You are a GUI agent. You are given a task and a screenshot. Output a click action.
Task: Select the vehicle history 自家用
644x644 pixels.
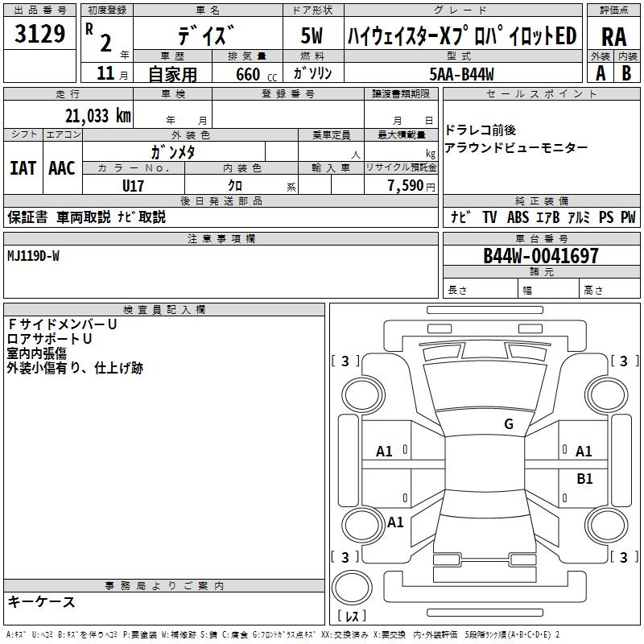pyautogui.click(x=172, y=74)
